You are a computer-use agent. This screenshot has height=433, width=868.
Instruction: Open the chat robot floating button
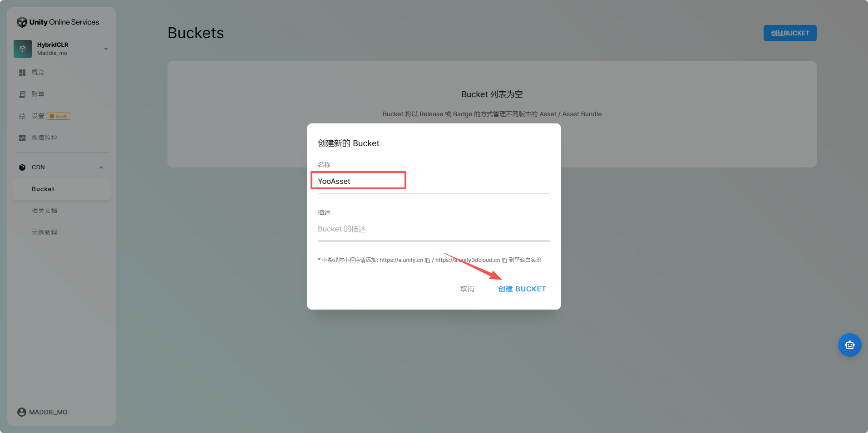[x=850, y=345]
